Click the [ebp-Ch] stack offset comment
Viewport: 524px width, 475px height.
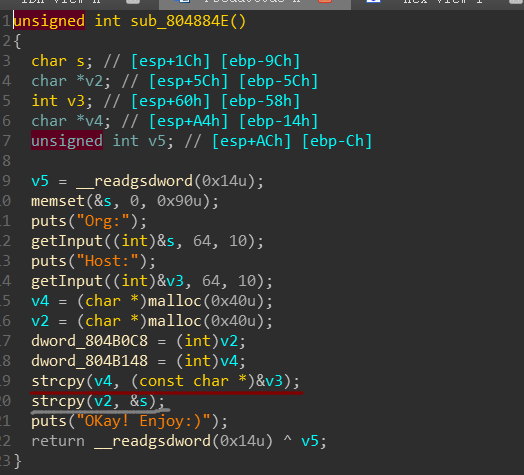[337, 141]
